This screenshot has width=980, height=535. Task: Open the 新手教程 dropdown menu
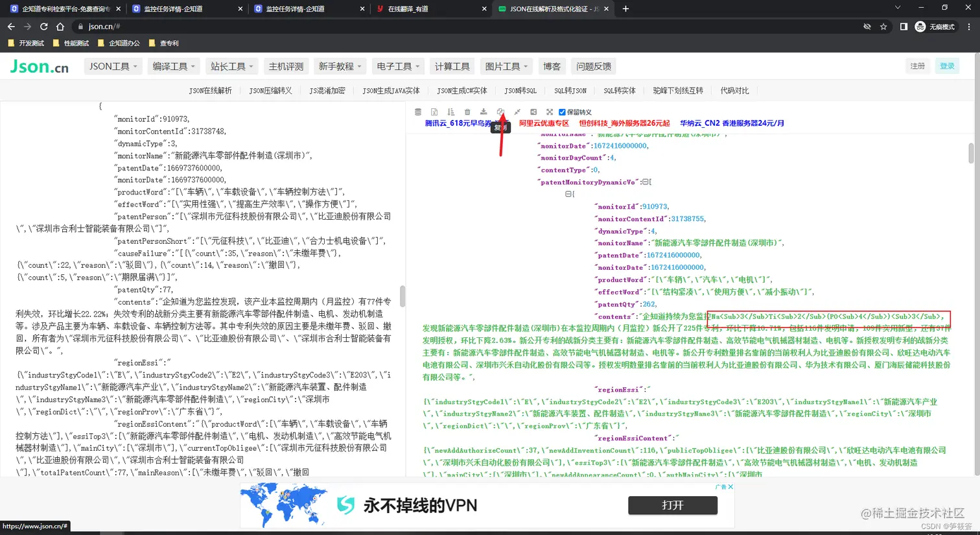tap(340, 66)
